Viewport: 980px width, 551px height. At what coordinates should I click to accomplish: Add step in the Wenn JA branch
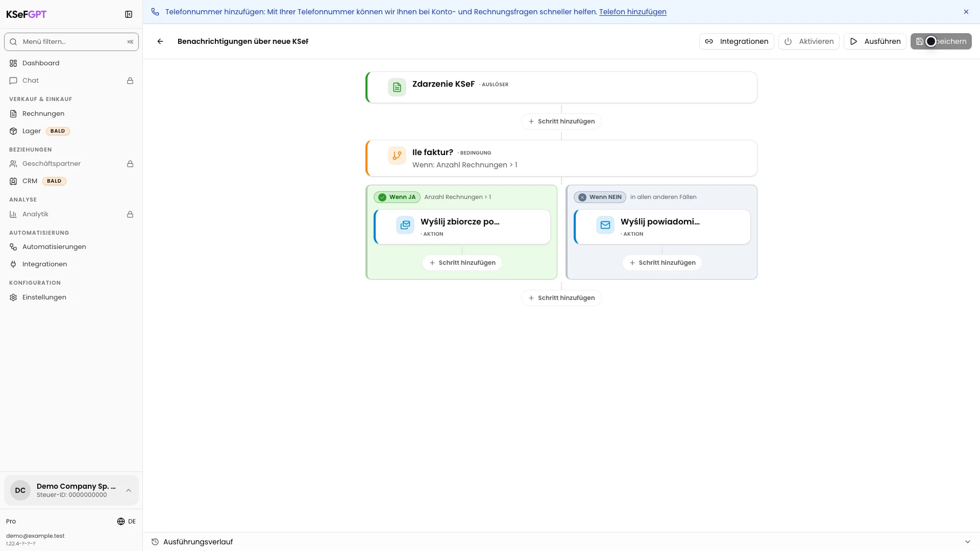(462, 263)
